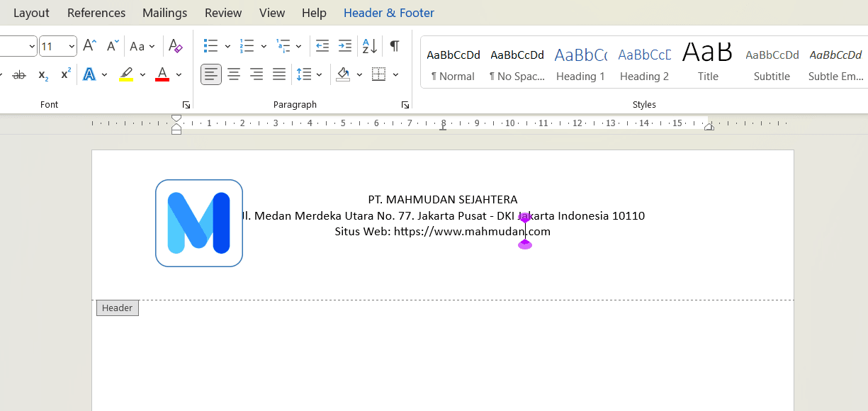Open the Borders dropdown arrow
The width and height of the screenshot is (868, 411).
395,74
